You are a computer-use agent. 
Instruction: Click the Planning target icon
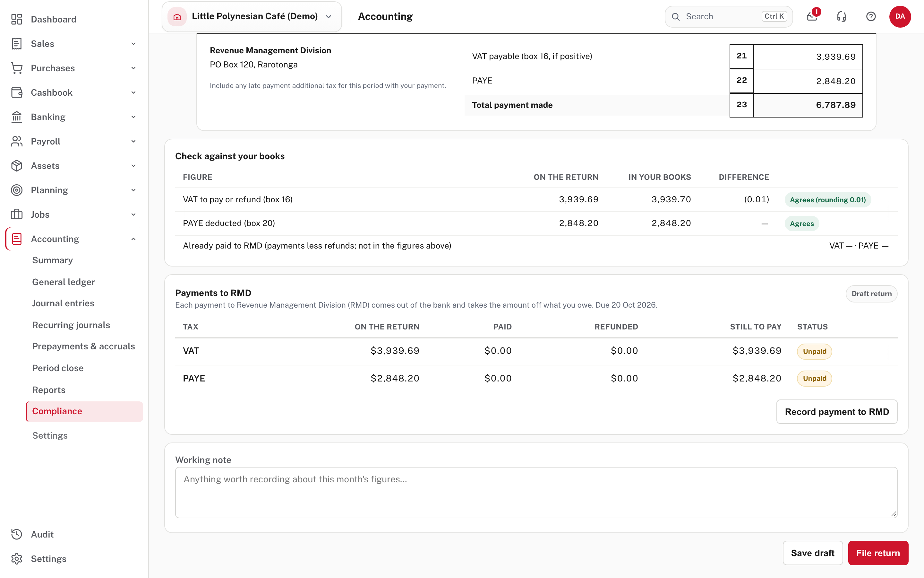coord(16,190)
